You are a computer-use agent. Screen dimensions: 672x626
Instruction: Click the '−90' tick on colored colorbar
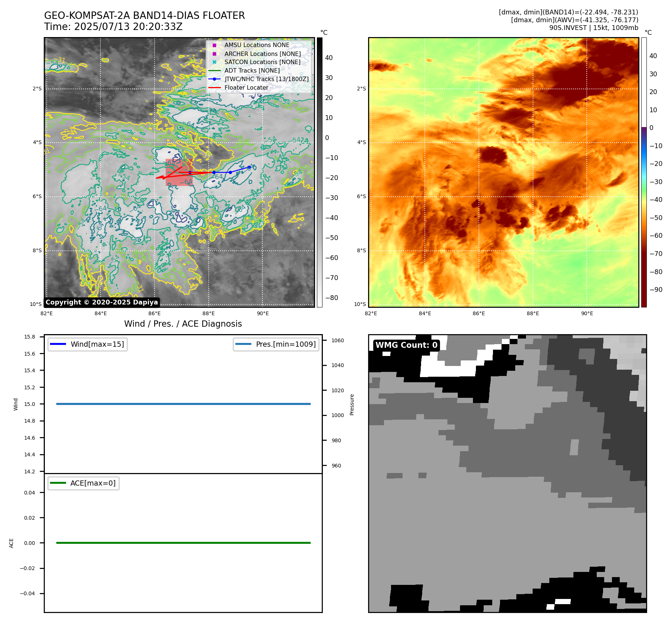(x=656, y=290)
